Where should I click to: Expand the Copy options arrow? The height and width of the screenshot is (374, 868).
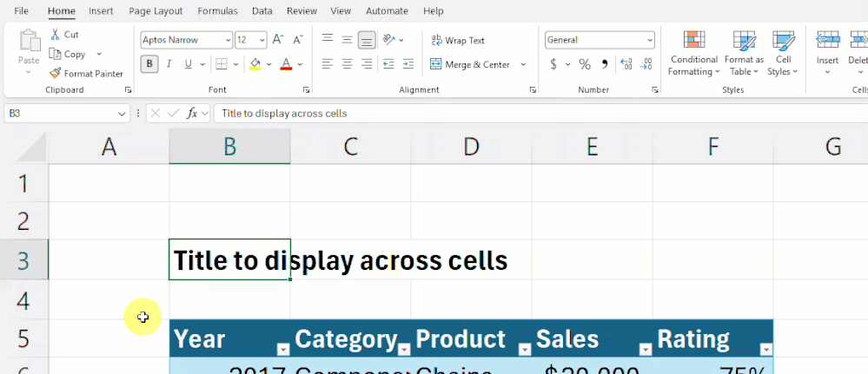(x=99, y=54)
